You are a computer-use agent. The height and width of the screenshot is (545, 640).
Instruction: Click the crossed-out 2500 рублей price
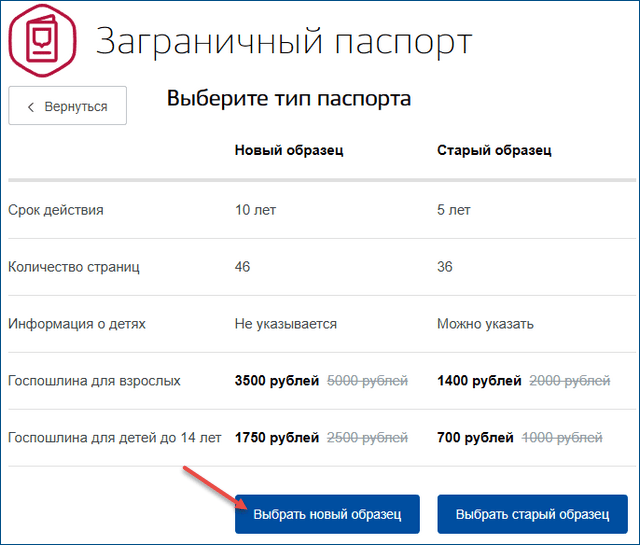coord(367,438)
